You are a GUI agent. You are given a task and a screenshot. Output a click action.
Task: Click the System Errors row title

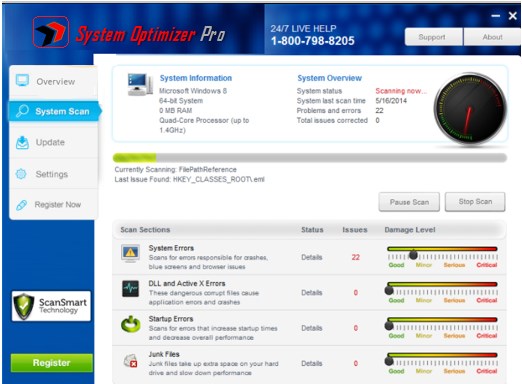(x=171, y=248)
